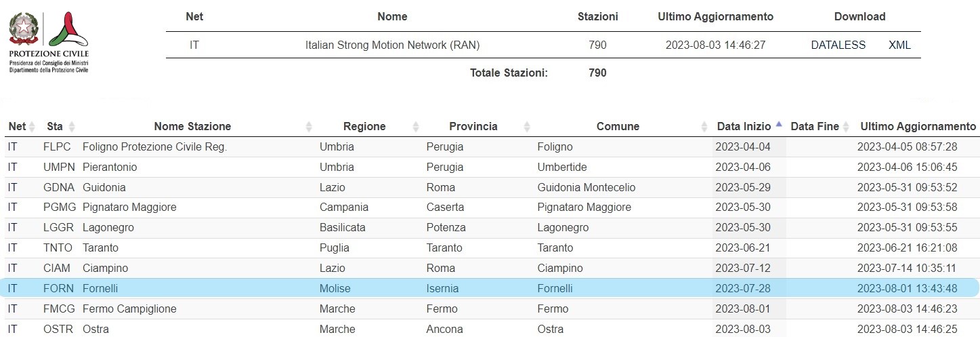Sort by Regione column sort arrows
The height and width of the screenshot is (337, 980).
coord(416,127)
